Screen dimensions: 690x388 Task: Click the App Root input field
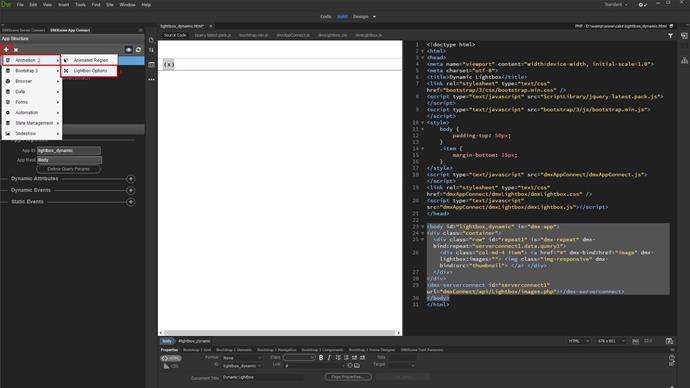tap(69, 160)
